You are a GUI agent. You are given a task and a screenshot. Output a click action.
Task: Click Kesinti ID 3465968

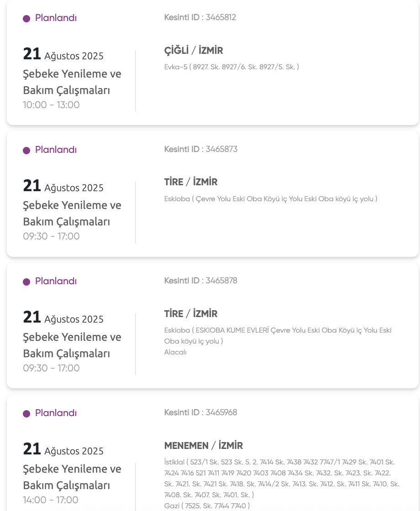(x=201, y=412)
